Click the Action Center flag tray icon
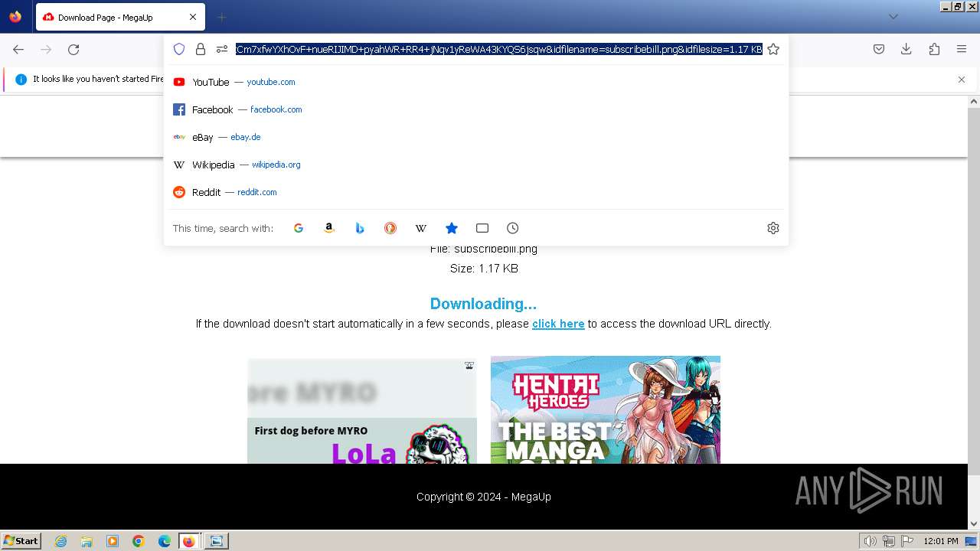 906,541
